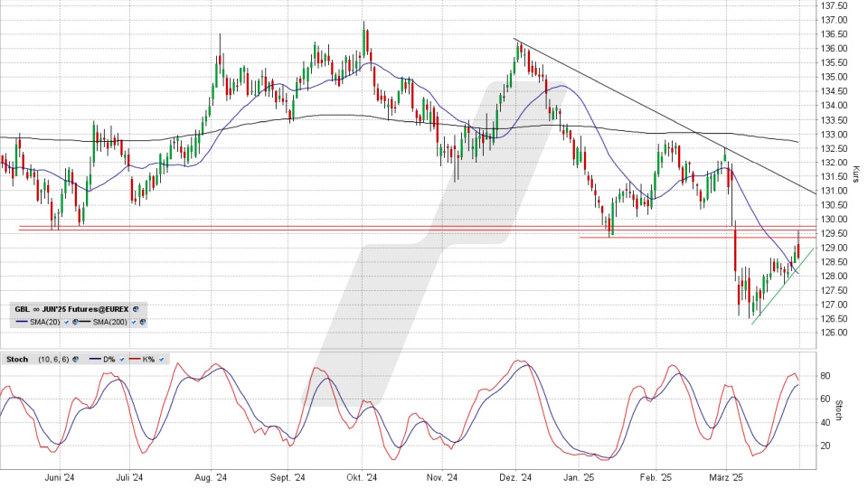Click the SMA(200) legend label

pos(109,322)
